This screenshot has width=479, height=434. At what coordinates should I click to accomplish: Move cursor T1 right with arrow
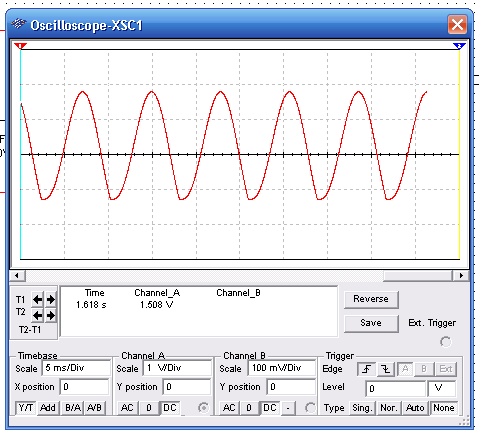click(51, 300)
